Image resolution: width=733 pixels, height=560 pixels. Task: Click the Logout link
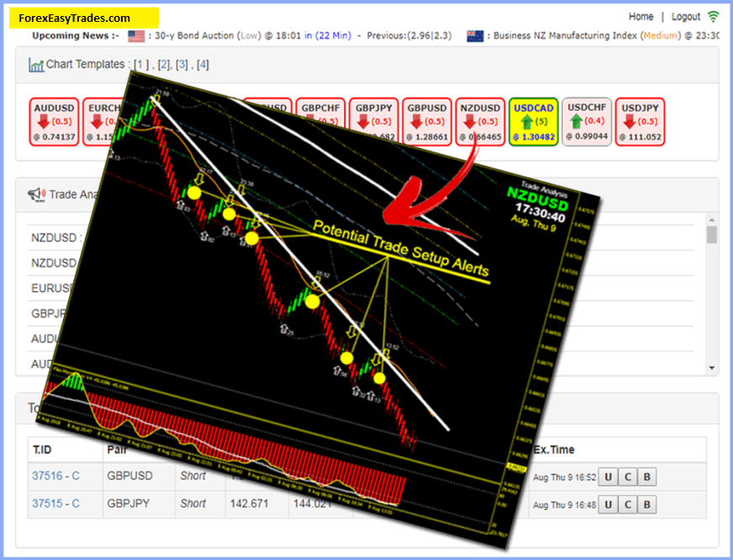tap(686, 17)
